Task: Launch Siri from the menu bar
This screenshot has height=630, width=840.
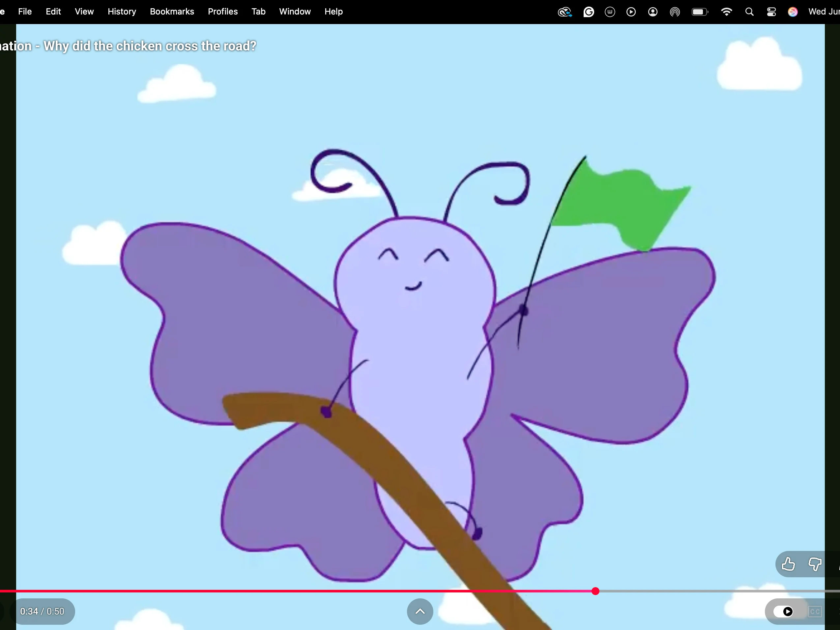Action: tap(793, 12)
